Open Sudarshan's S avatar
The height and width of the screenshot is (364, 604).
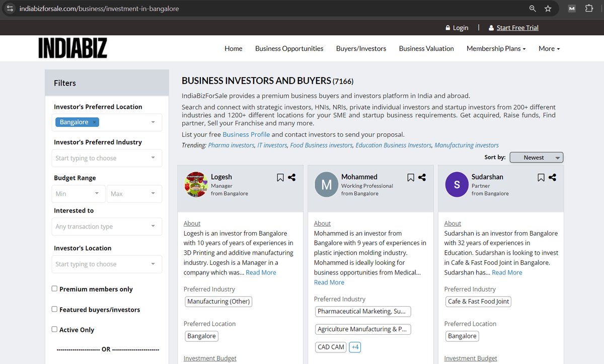(x=457, y=185)
